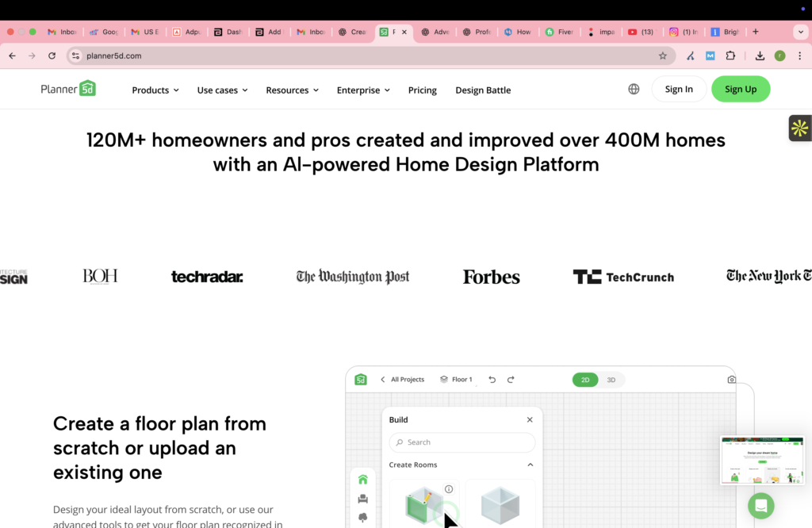The width and height of the screenshot is (812, 528).
Task: Click the Sign Up button
Action: (x=740, y=90)
